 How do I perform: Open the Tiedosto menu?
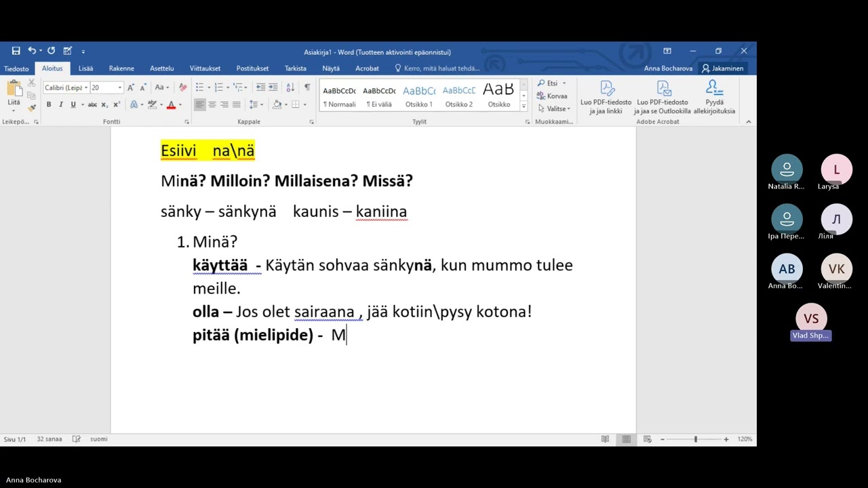pos(16,68)
